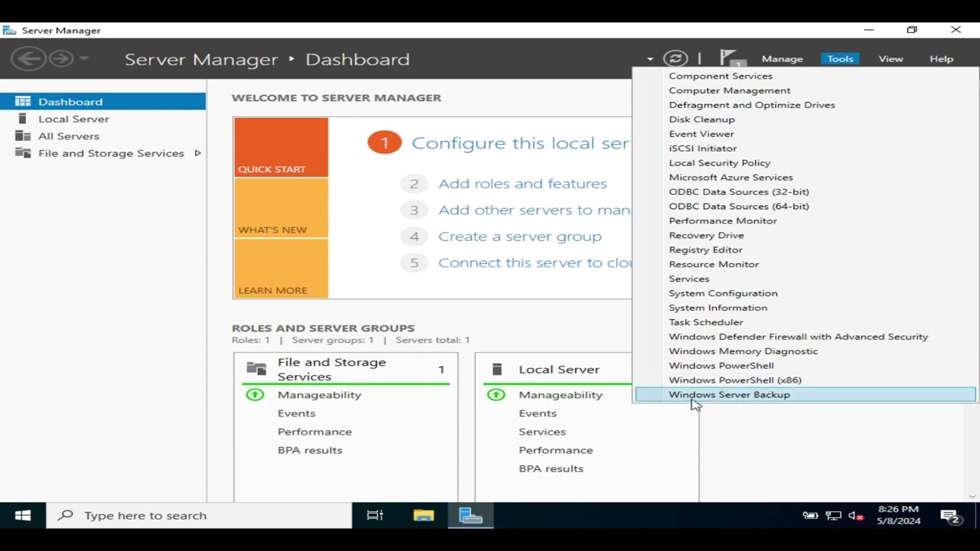Expand the File and Storage Services arrow
The width and height of the screenshot is (980, 551).
tap(198, 153)
